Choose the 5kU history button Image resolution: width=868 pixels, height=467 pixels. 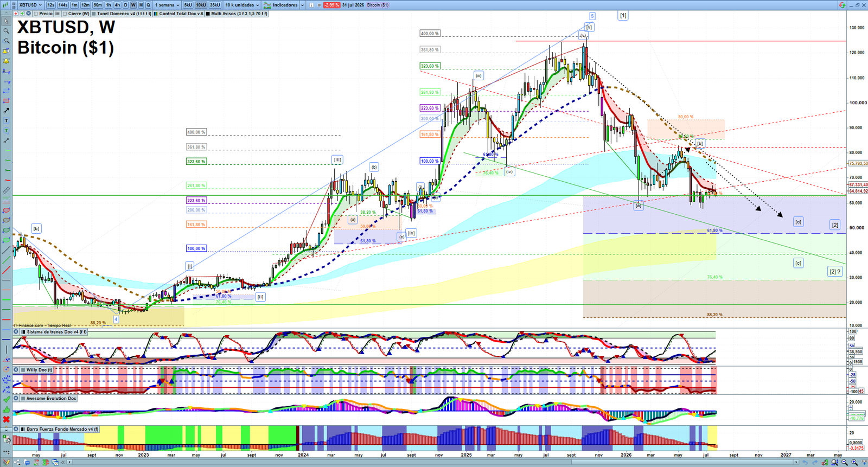tap(188, 5)
